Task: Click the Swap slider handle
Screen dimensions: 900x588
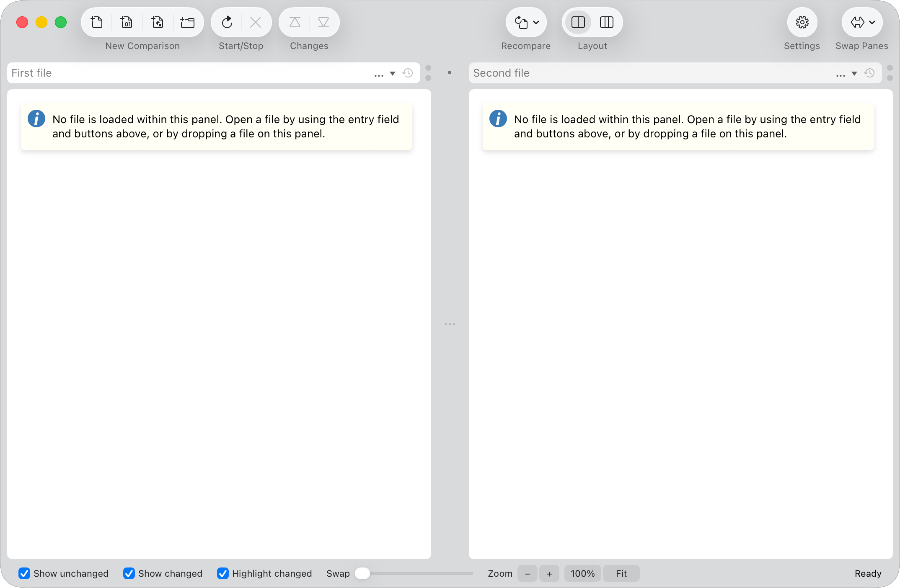Action: coord(362,573)
